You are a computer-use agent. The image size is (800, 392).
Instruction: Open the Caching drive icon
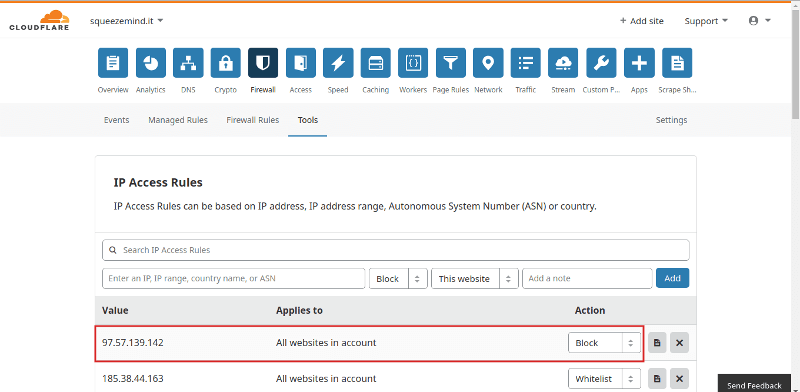coord(376,63)
